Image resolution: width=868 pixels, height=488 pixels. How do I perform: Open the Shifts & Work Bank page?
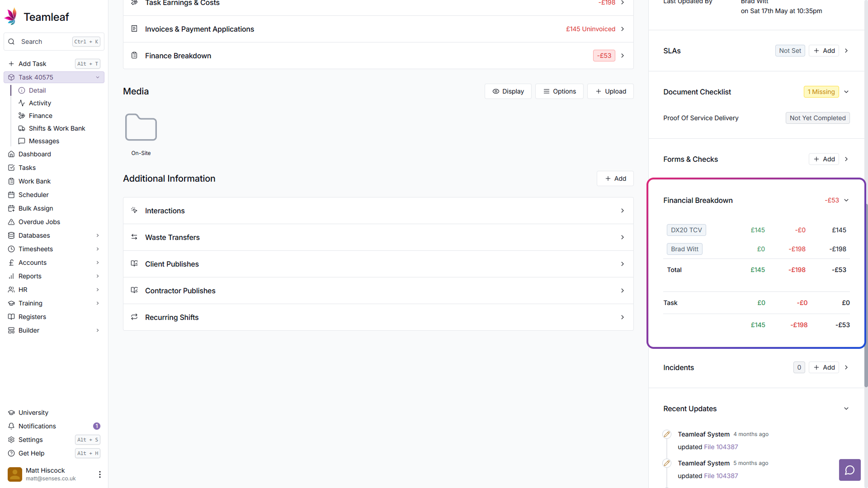coord(57,128)
